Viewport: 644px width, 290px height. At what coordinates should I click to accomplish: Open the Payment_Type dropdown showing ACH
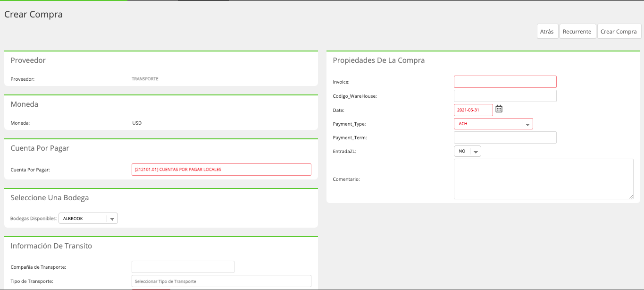[493, 124]
